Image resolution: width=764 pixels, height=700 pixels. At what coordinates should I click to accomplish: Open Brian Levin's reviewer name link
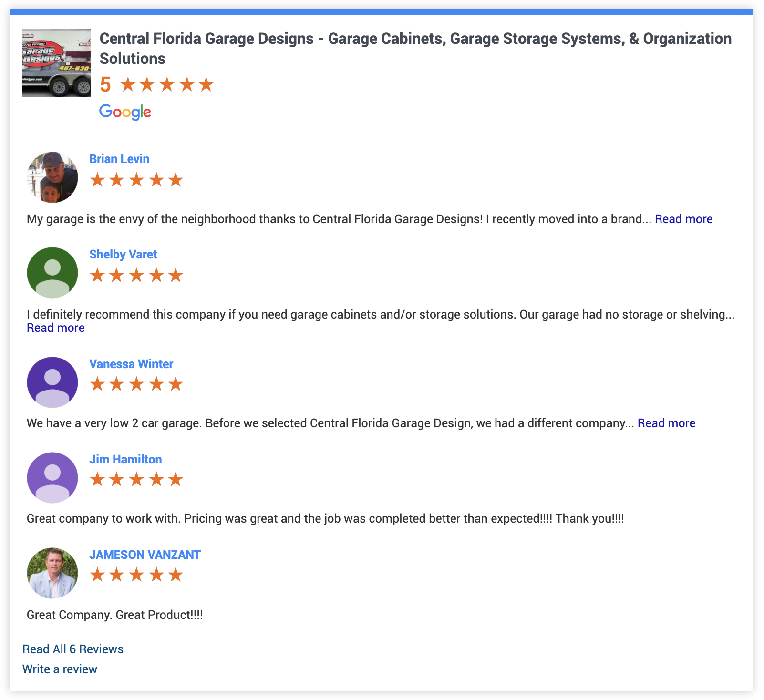(x=119, y=159)
